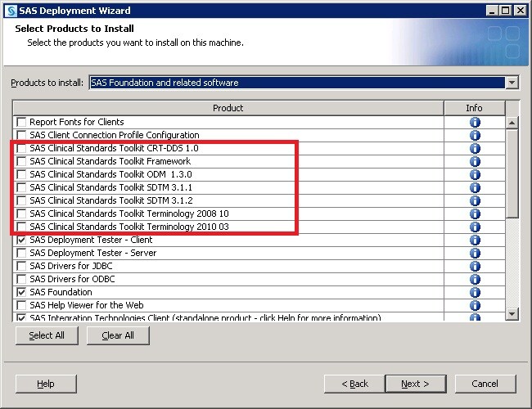The image size is (532, 409).
Task: Open the Products to install dropdown
Action: [x=512, y=83]
